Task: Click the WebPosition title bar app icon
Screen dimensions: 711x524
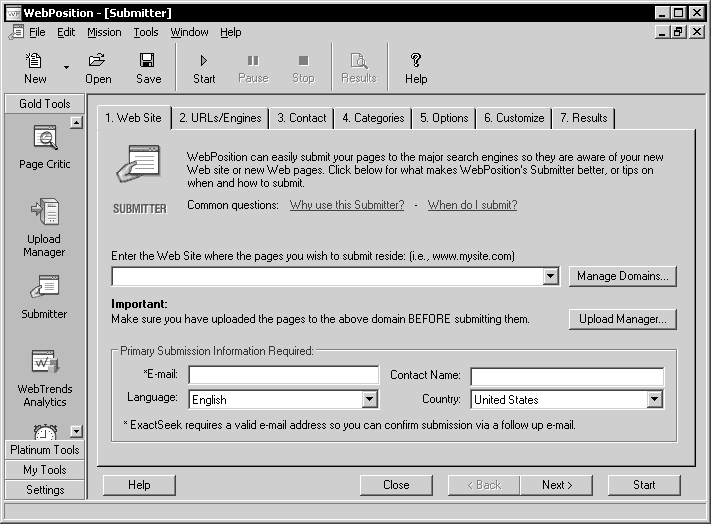Action: click(x=14, y=13)
